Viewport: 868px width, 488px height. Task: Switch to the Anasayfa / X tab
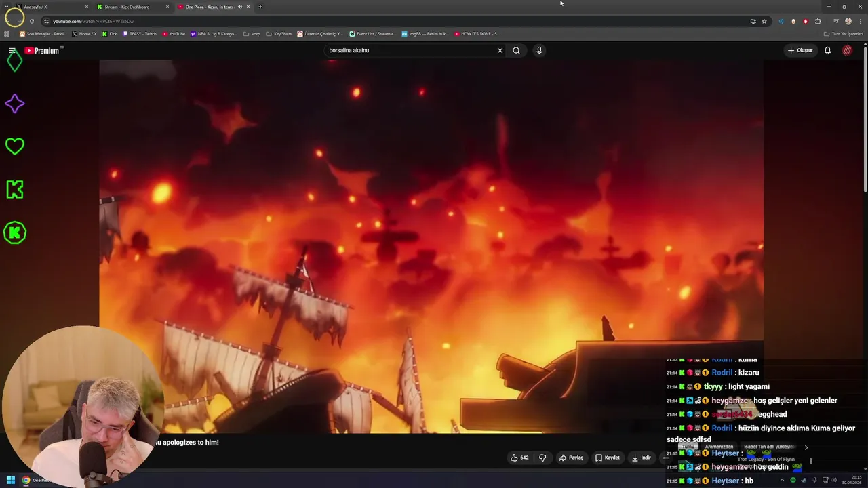tap(51, 7)
